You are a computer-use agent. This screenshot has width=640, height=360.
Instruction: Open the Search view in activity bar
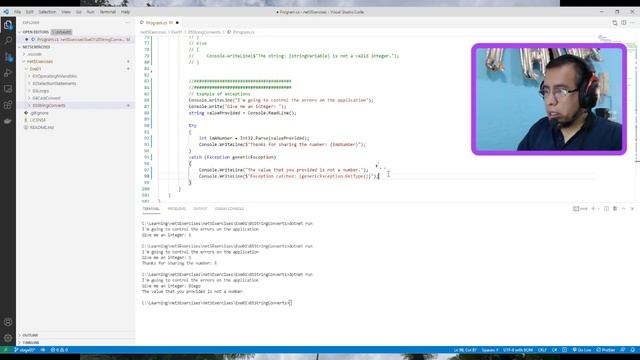8,40
